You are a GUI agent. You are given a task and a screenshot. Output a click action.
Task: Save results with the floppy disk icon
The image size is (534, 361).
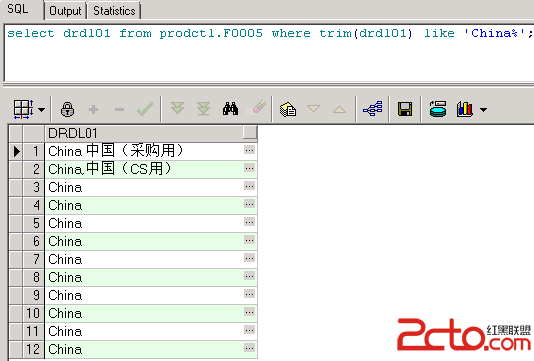coord(405,109)
